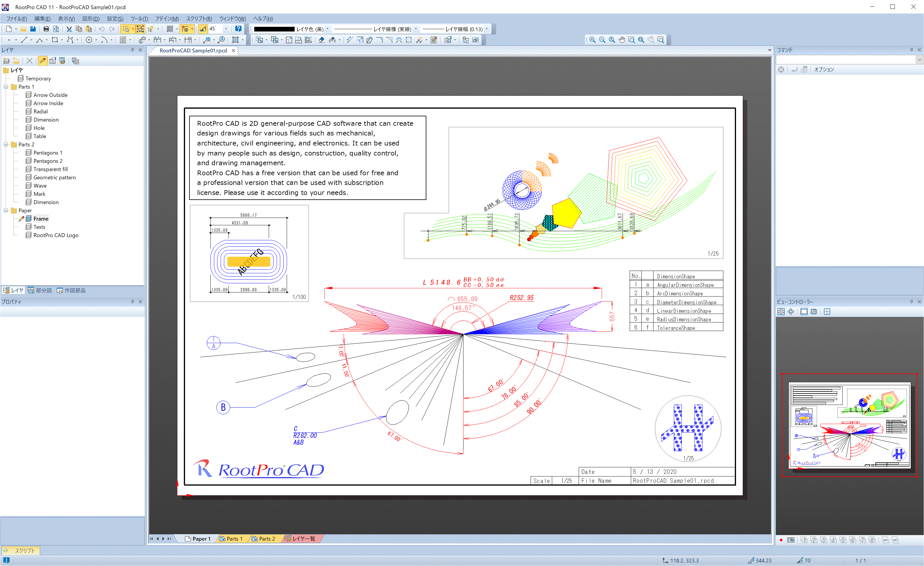This screenshot has height=566, width=924.
Task: Click the Zoom In magnifier icon
Action: (x=593, y=40)
